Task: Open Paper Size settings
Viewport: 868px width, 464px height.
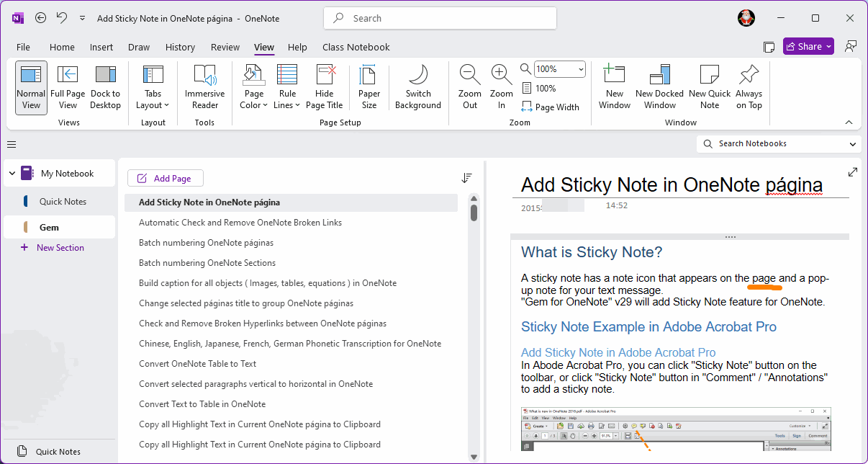Action: tap(369, 88)
